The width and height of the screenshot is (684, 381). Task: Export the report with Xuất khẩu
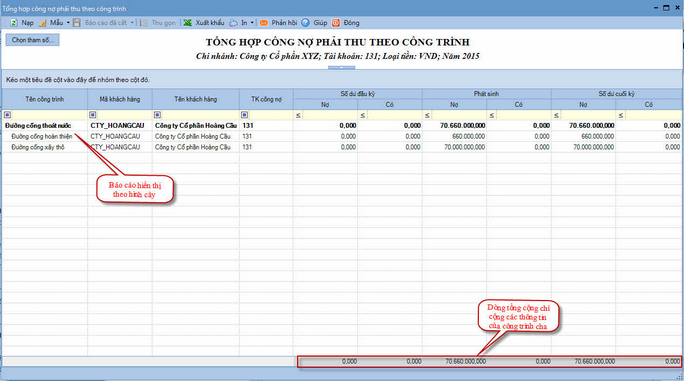click(x=204, y=23)
